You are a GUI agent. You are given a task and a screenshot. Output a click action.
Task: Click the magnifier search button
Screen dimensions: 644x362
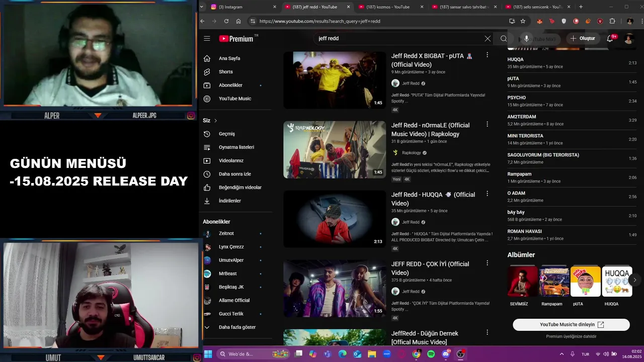[x=504, y=38]
